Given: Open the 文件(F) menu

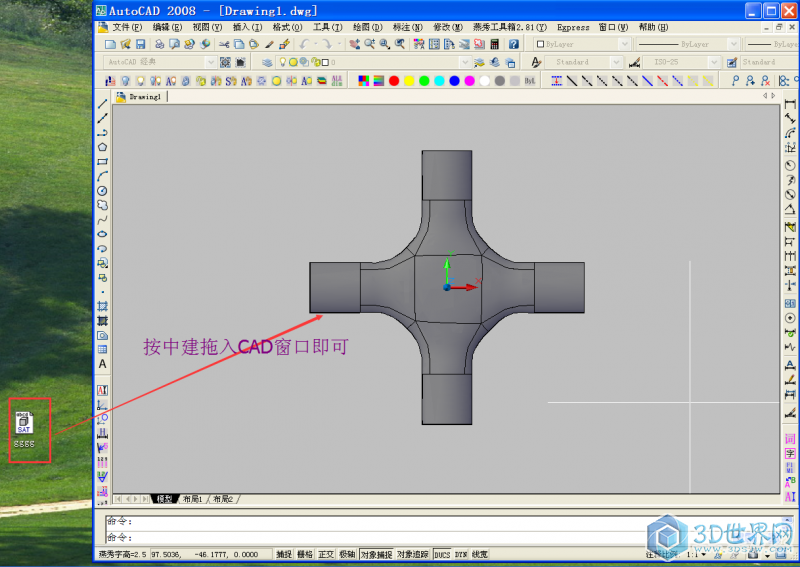Looking at the screenshot, I should point(127,27).
